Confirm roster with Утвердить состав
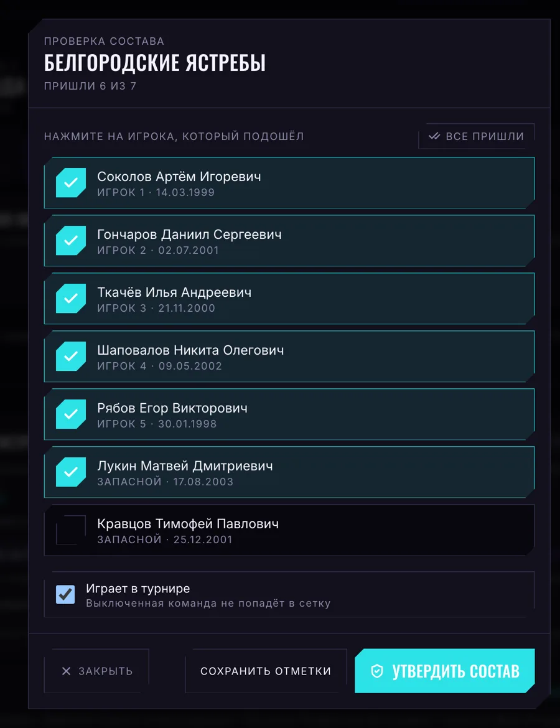The height and width of the screenshot is (728, 560). (445, 671)
